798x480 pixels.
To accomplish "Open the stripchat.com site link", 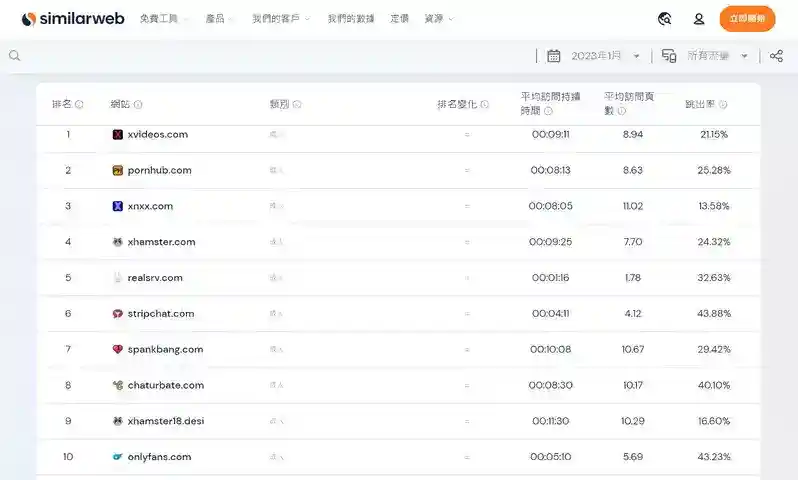I will click(161, 314).
